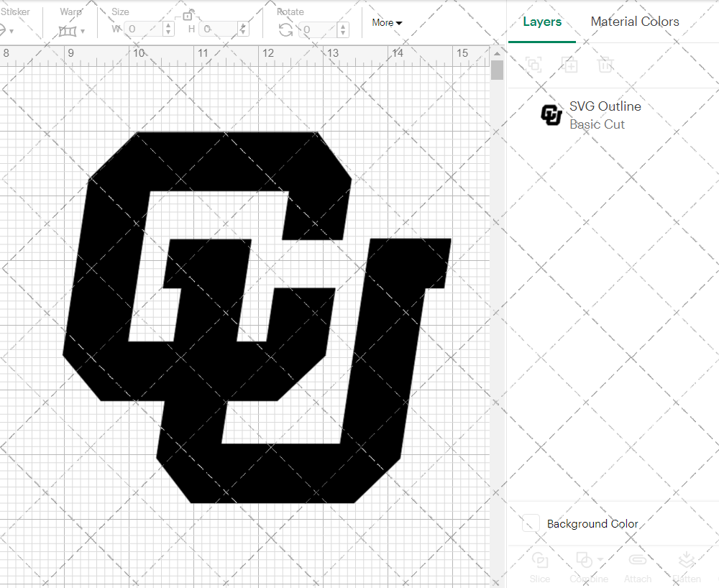Image resolution: width=719 pixels, height=588 pixels.
Task: Click the Group layers icon
Action: click(x=533, y=65)
